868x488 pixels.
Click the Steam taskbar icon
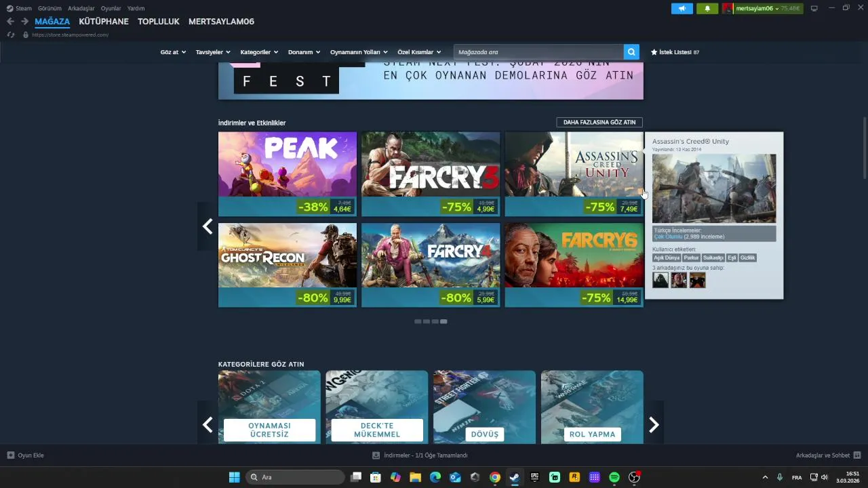click(515, 477)
